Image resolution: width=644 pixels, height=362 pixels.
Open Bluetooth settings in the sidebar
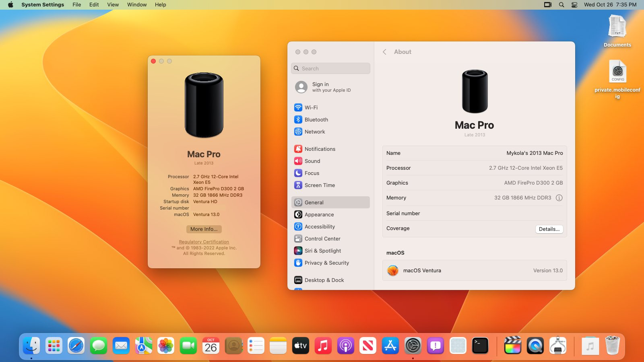click(330, 119)
